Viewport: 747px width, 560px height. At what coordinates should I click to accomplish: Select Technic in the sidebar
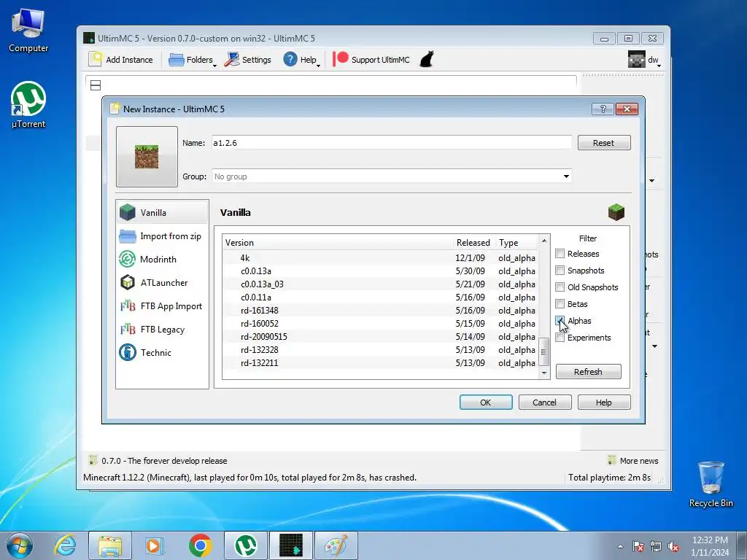click(163, 353)
